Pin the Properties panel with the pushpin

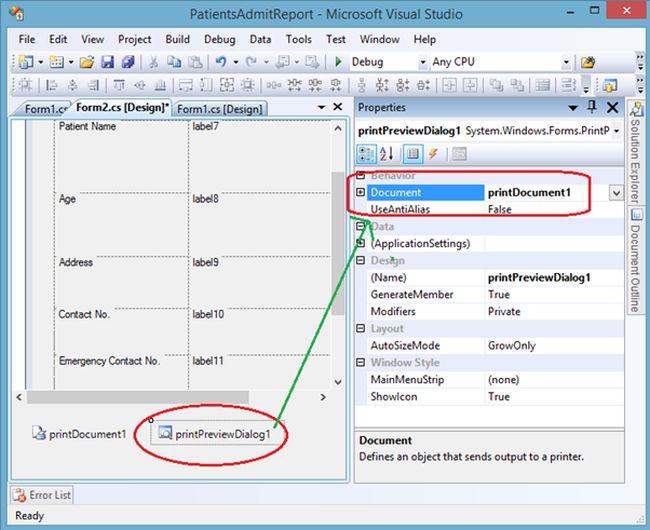pyautogui.click(x=592, y=107)
